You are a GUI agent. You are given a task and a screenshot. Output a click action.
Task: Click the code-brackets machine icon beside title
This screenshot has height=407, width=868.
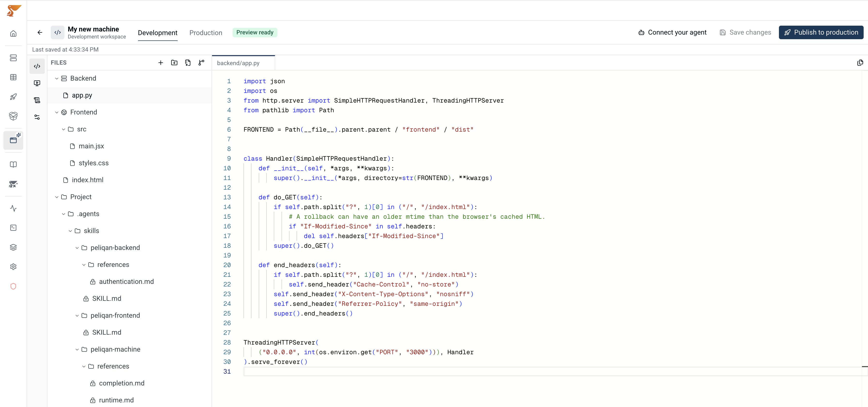click(x=58, y=32)
